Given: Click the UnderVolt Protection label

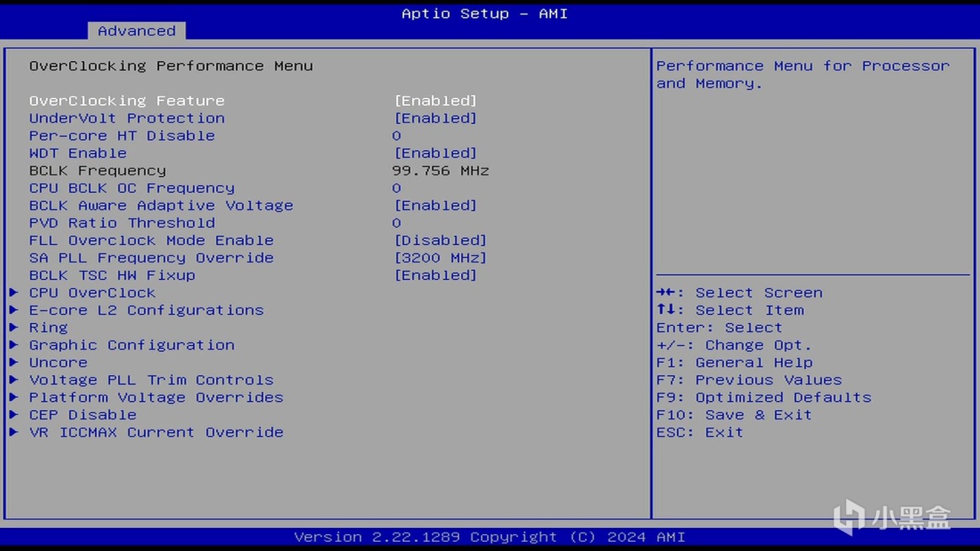Looking at the screenshot, I should pyautogui.click(x=127, y=119).
